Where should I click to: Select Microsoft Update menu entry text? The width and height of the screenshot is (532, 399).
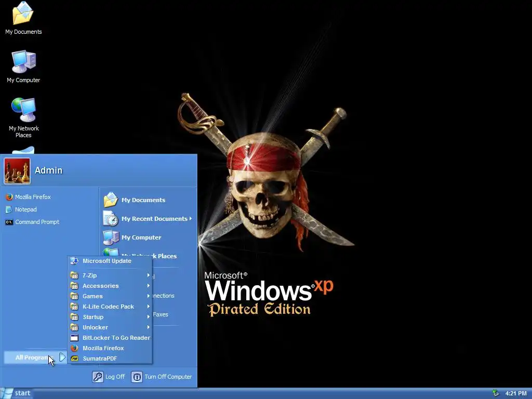pos(107,261)
